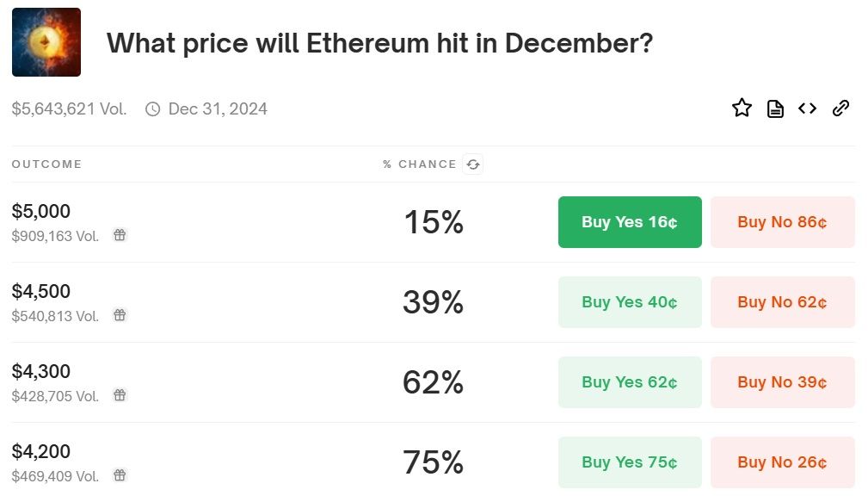The width and height of the screenshot is (868, 502).
Task: Click the refresh icon beside % Chance
Action: coord(472,164)
